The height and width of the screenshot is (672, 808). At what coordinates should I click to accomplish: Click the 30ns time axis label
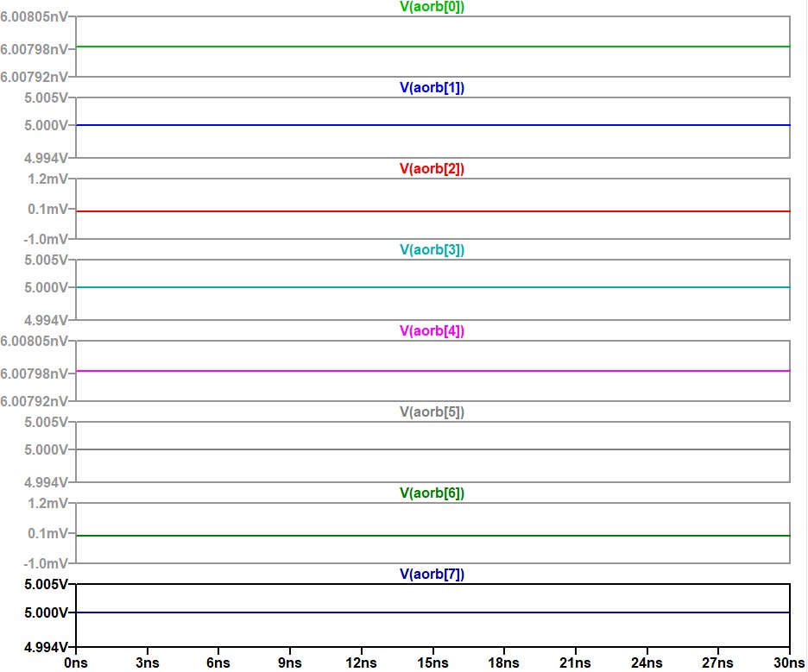(x=790, y=663)
